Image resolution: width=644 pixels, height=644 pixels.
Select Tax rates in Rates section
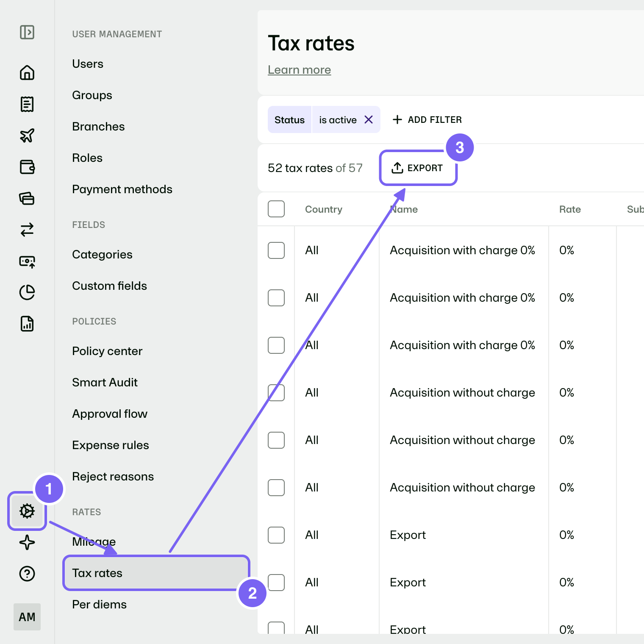pyautogui.click(x=156, y=573)
